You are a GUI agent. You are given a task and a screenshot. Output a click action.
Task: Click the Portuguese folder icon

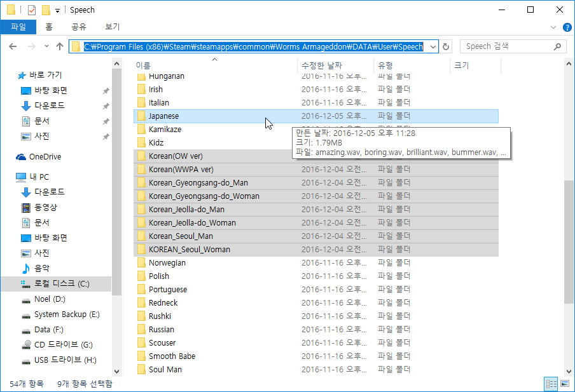pos(141,290)
